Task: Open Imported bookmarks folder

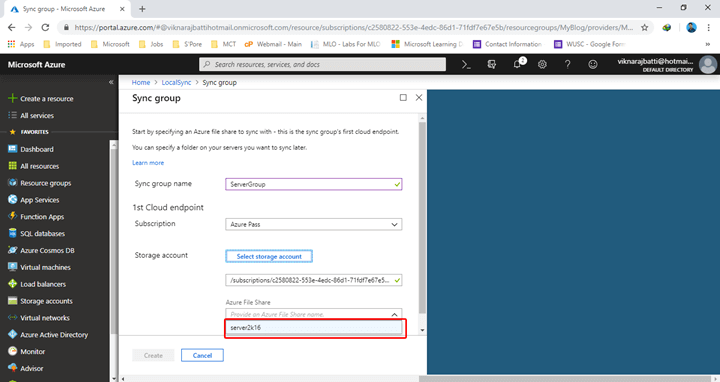Action: (62, 44)
